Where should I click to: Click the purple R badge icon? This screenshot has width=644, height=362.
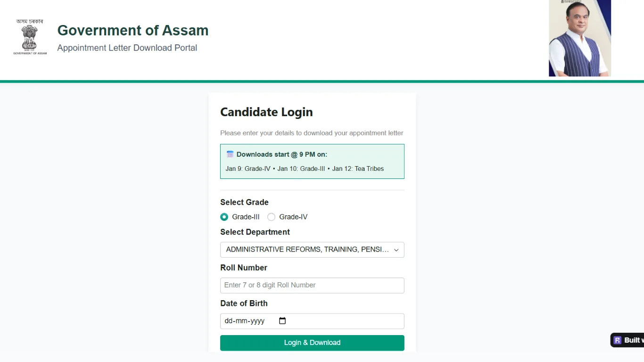click(617, 340)
